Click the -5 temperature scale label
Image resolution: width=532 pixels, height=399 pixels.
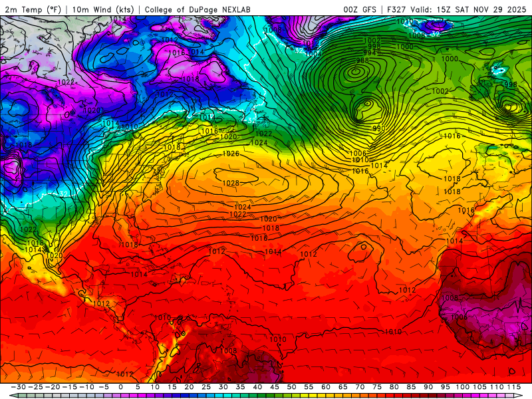coord(104,387)
